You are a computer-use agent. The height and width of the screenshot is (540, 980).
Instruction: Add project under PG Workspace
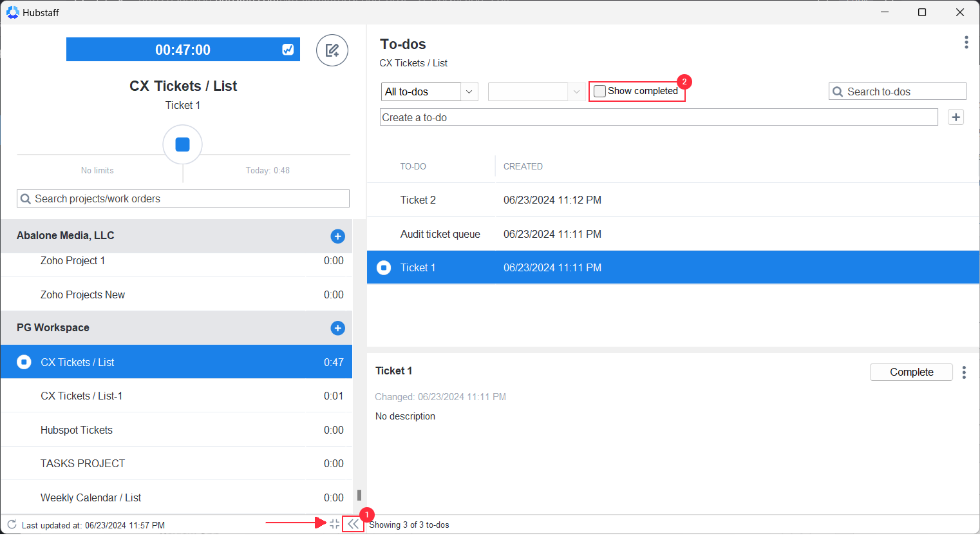[x=337, y=329]
